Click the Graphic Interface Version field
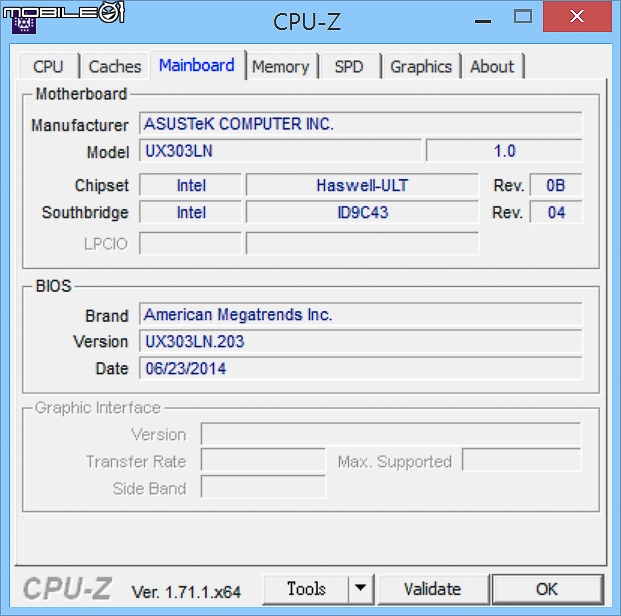Image resolution: width=621 pixels, height=616 pixels. click(x=391, y=434)
